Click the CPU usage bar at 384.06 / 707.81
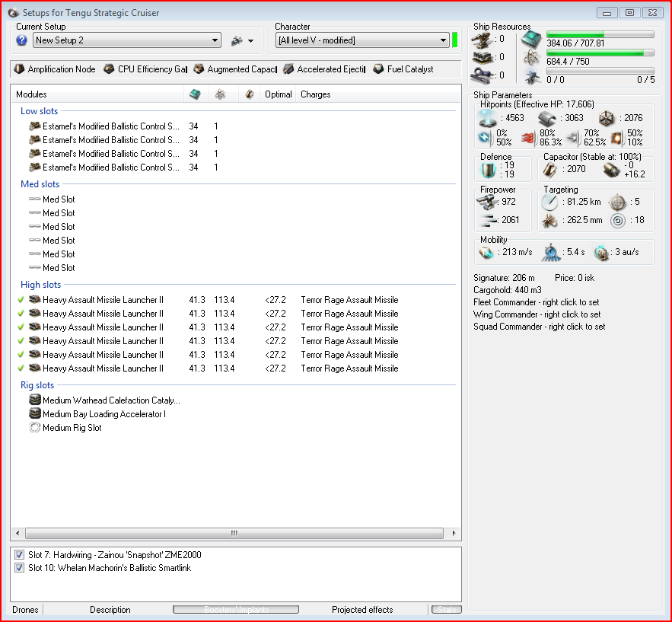The height and width of the screenshot is (622, 672). click(600, 34)
